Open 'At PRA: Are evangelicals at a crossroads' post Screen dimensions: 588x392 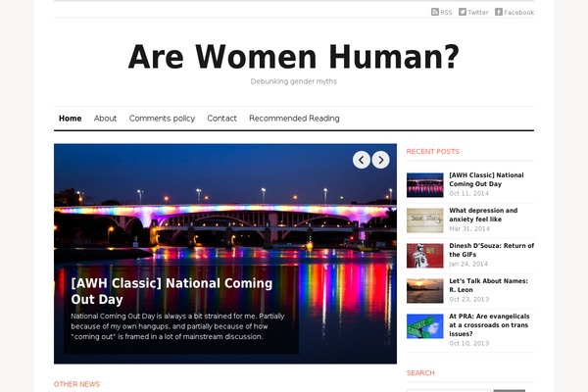tap(489, 324)
